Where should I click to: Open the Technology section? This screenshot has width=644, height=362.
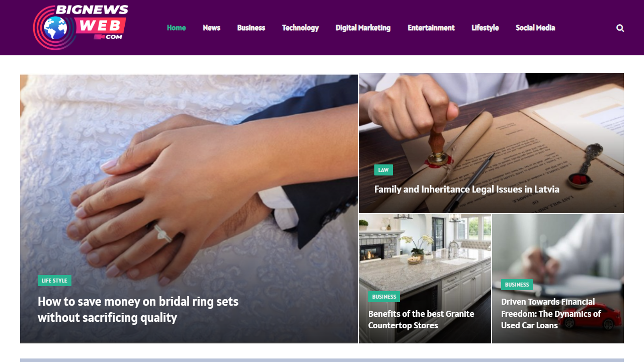(x=300, y=28)
